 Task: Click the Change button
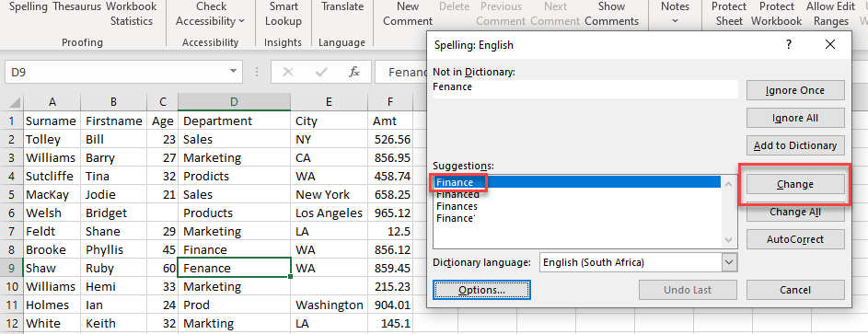795,184
